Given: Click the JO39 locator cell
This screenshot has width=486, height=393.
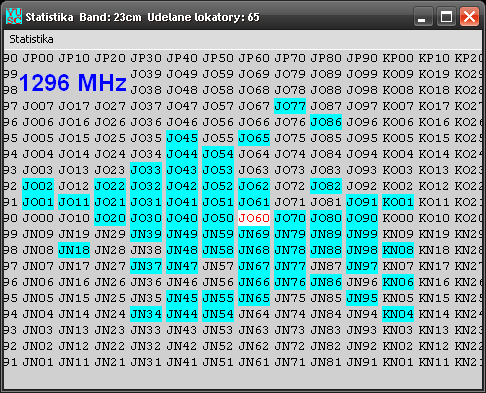Looking at the screenshot, I should pos(146,74).
